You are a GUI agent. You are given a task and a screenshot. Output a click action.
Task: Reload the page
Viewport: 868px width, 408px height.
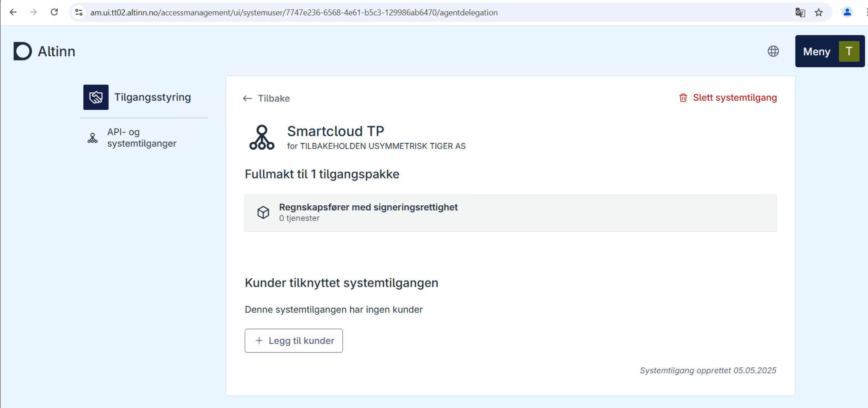[x=54, y=12]
